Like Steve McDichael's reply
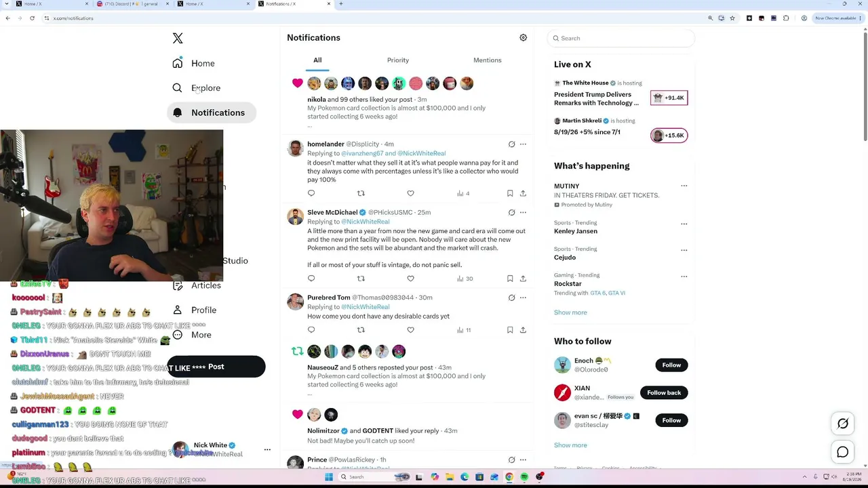This screenshot has height=488, width=868. pyautogui.click(x=410, y=279)
